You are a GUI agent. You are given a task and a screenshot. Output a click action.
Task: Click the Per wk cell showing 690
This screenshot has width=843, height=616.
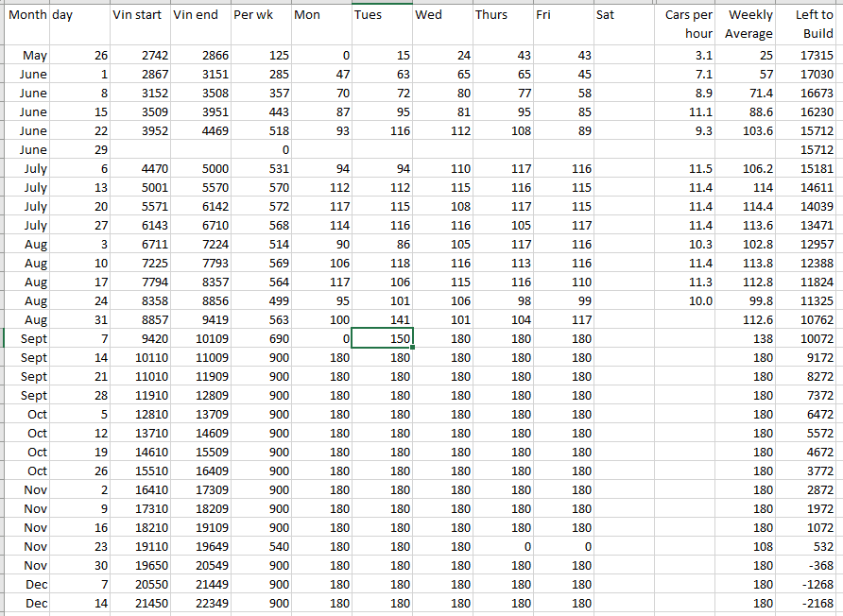click(260, 338)
